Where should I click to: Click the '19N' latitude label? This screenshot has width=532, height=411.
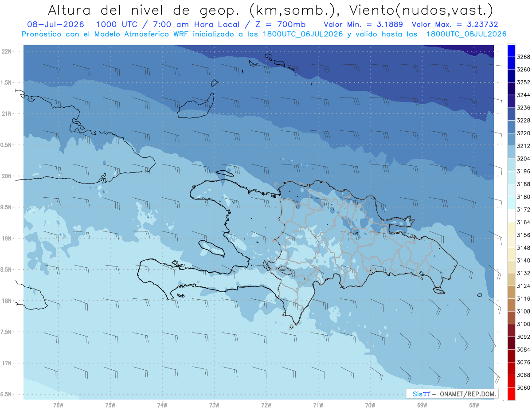coord(8,239)
